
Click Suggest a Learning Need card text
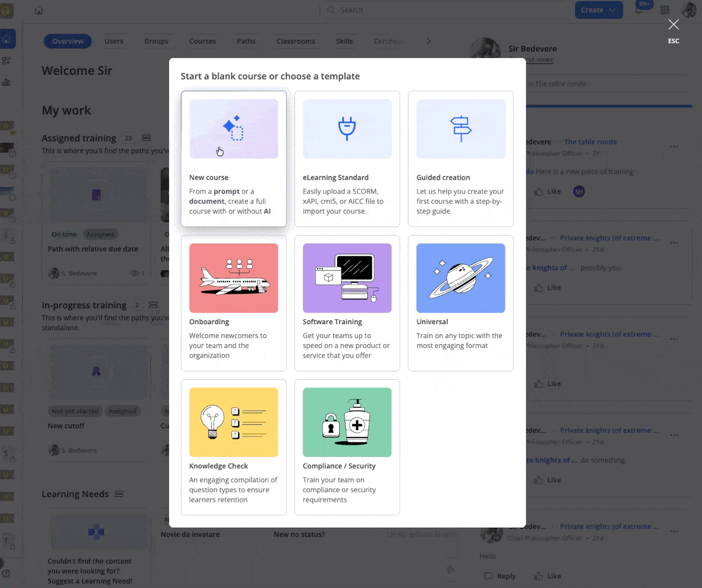pos(90,581)
